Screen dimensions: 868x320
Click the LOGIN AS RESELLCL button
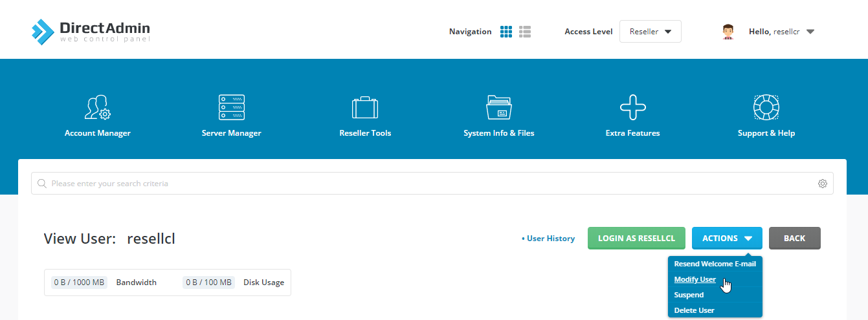[636, 238]
